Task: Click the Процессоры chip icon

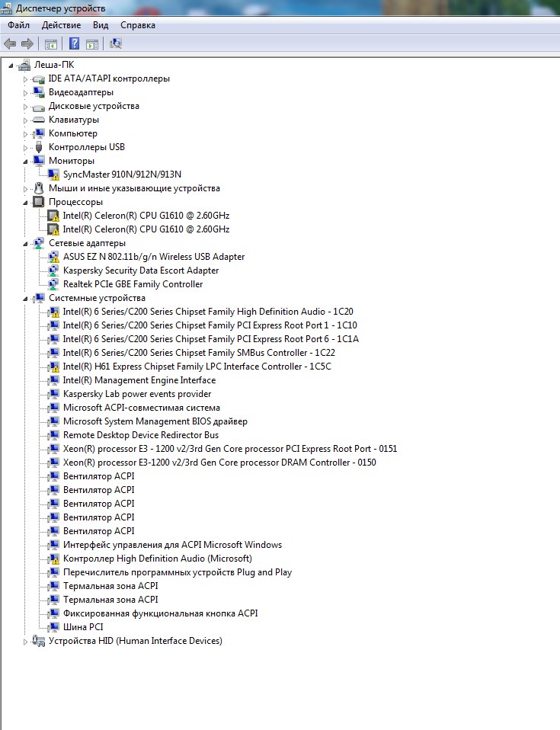Action: point(39,202)
